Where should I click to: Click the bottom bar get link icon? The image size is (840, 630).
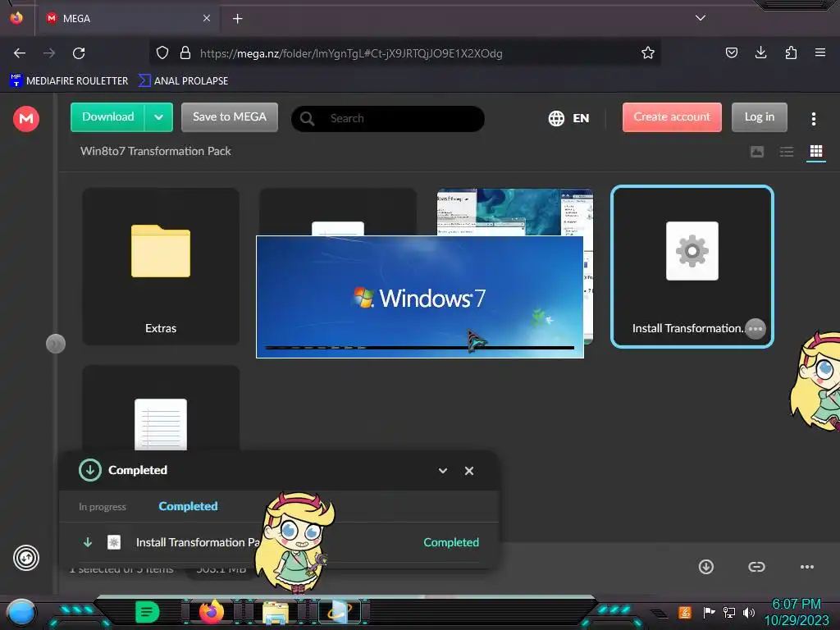point(756,567)
